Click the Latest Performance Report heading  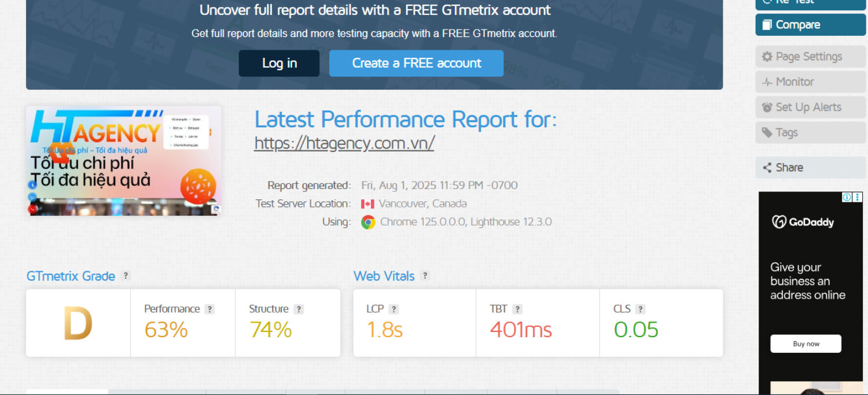point(406,120)
